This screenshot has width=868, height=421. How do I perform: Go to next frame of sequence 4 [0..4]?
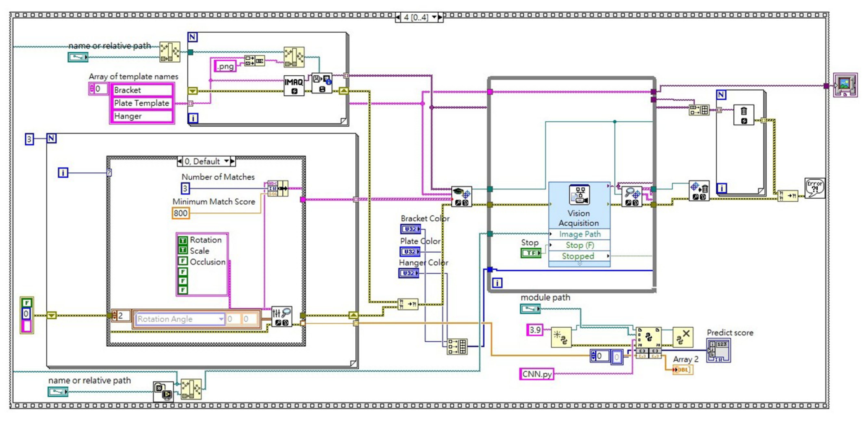[440, 17]
